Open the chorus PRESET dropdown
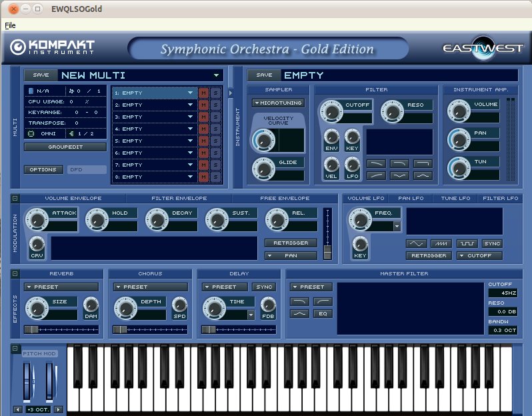532x416 pixels. point(150,287)
